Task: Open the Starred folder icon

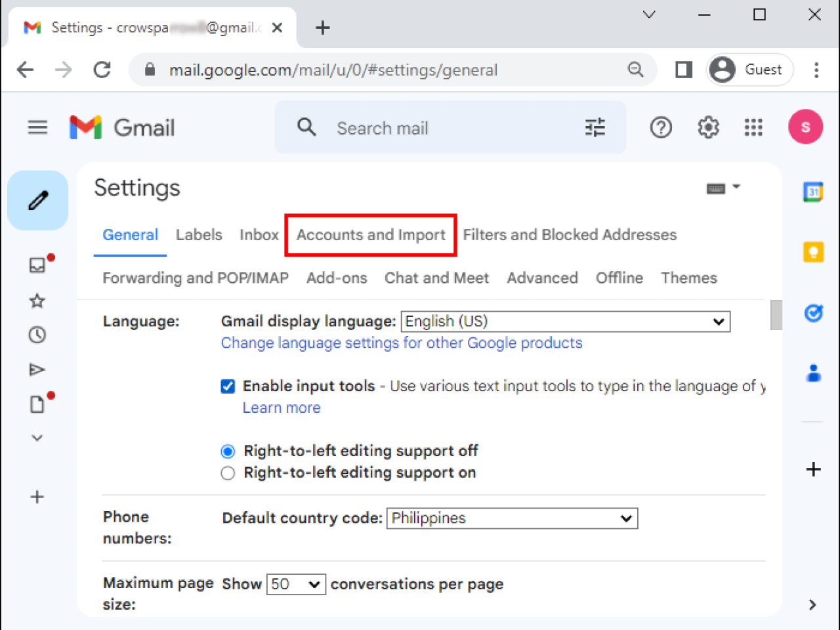Action: 37,301
